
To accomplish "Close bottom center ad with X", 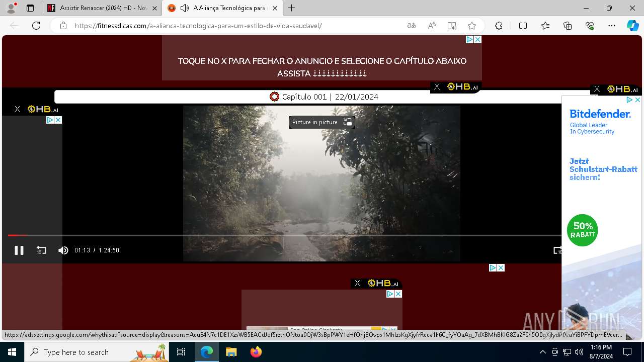I will 398,294.
